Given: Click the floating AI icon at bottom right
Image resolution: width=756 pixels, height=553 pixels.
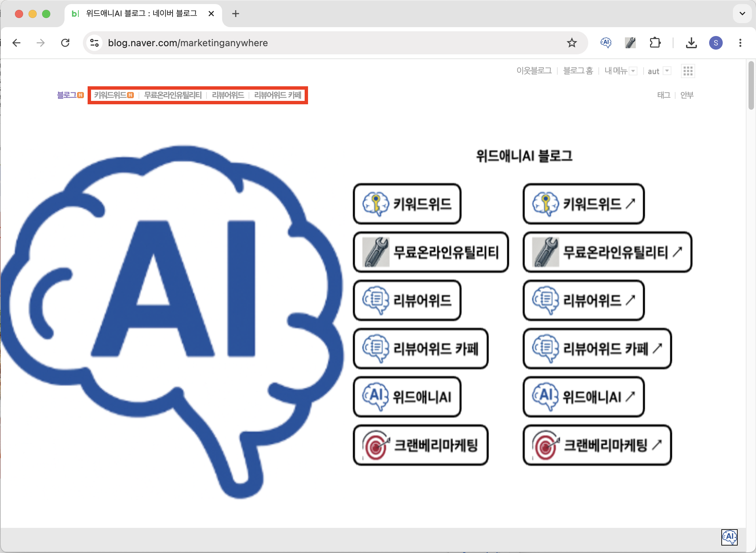Looking at the screenshot, I should click(730, 537).
